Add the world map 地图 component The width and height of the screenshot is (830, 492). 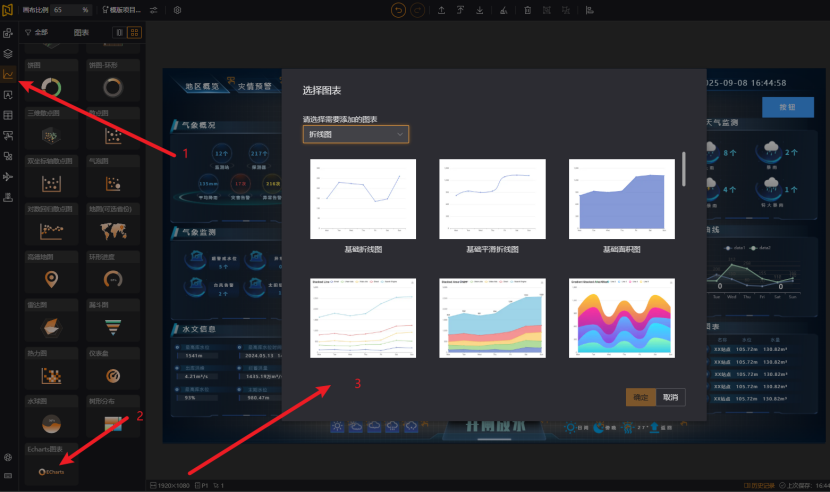pyautogui.click(x=113, y=225)
